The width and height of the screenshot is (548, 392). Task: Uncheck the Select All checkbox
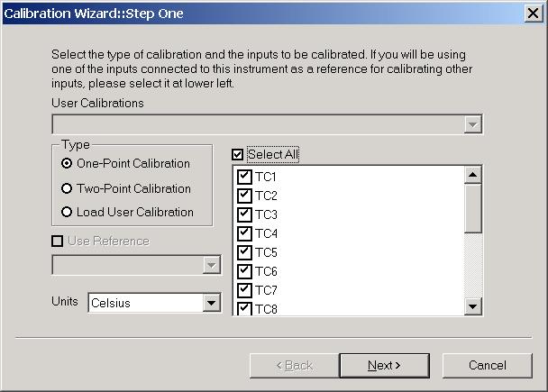(x=237, y=154)
